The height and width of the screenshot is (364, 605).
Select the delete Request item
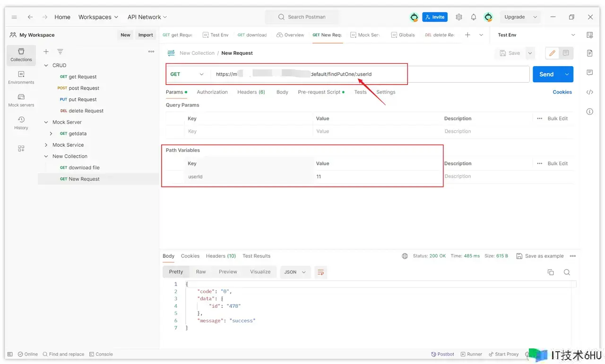[86, 111]
